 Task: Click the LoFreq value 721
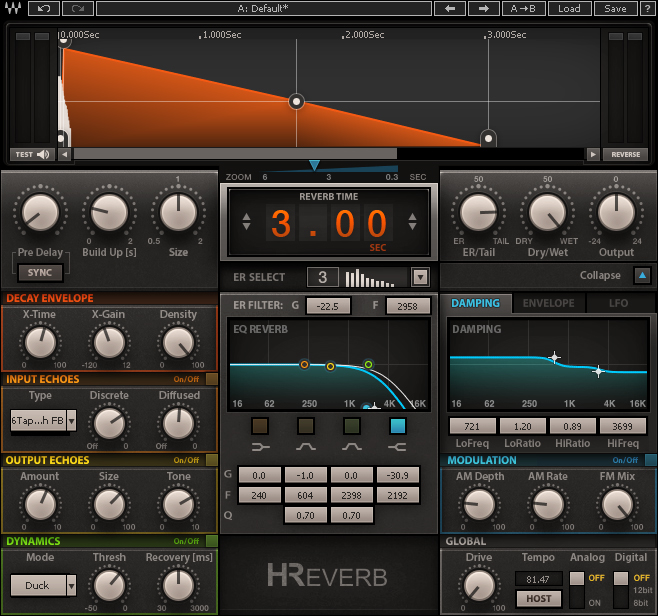pyautogui.click(x=472, y=426)
